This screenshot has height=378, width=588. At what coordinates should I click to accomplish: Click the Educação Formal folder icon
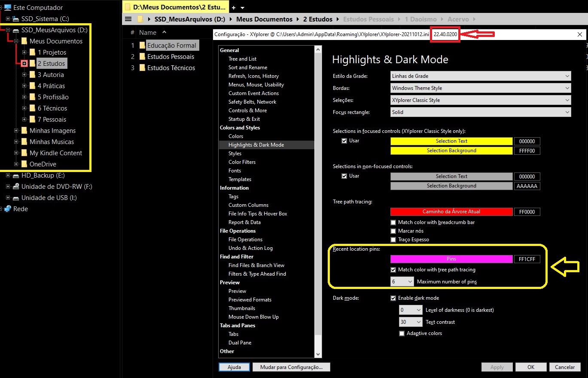(x=143, y=46)
